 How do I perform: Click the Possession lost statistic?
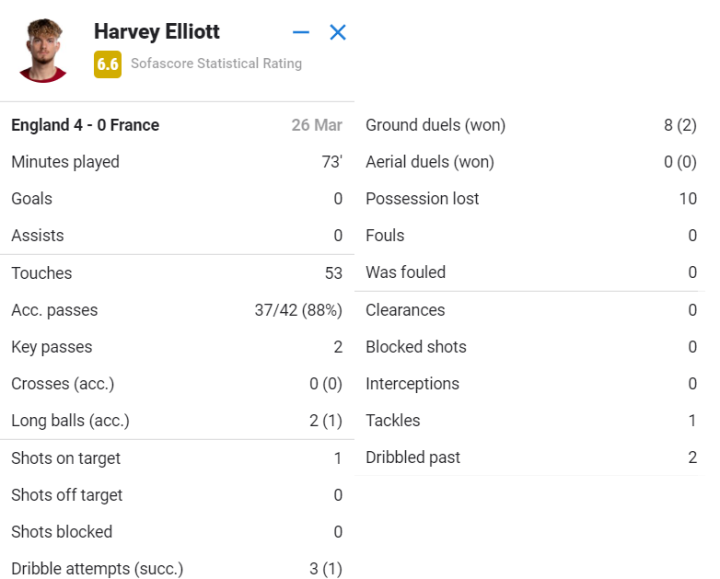530,199
